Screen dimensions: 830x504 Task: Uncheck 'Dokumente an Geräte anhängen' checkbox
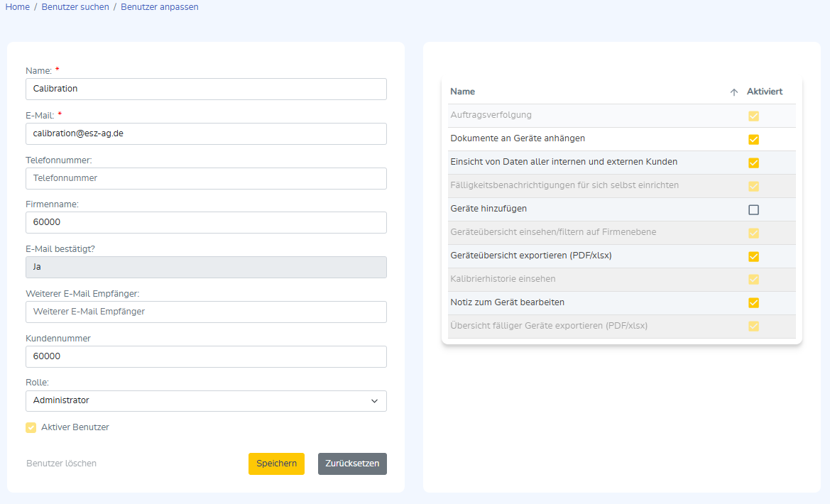[x=753, y=139]
